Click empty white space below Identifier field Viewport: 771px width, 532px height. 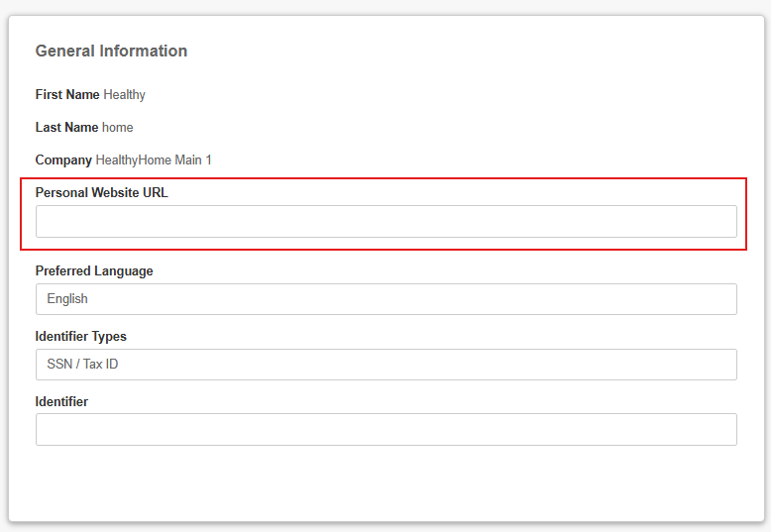point(385,481)
